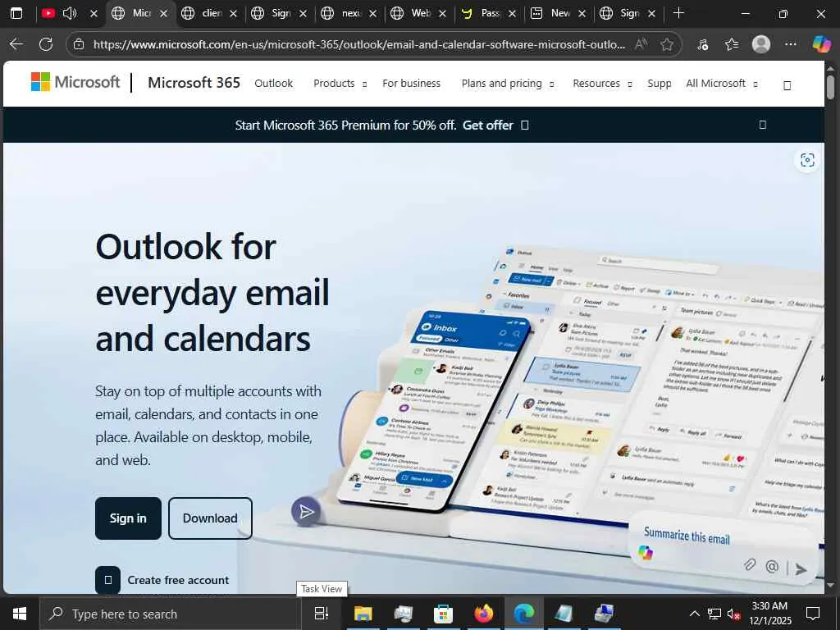This screenshot has height=630, width=840.
Task: Expand the Resources dropdown menu
Action: 602,84
